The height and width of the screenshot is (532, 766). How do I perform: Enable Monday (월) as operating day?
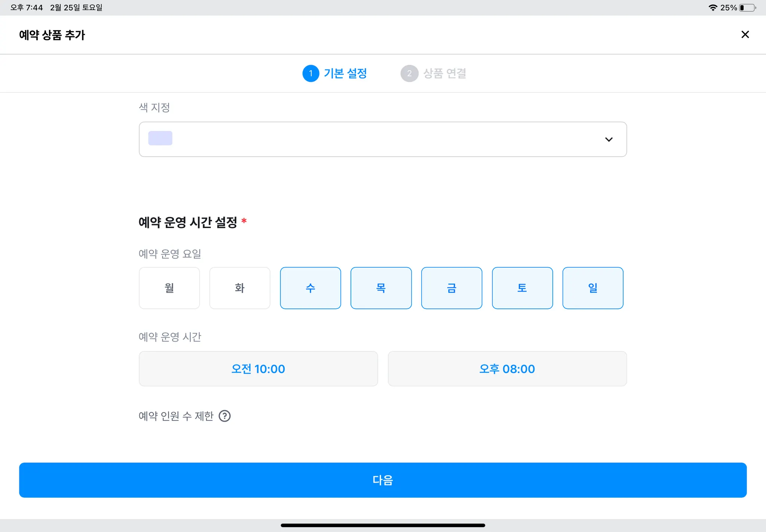pos(169,288)
